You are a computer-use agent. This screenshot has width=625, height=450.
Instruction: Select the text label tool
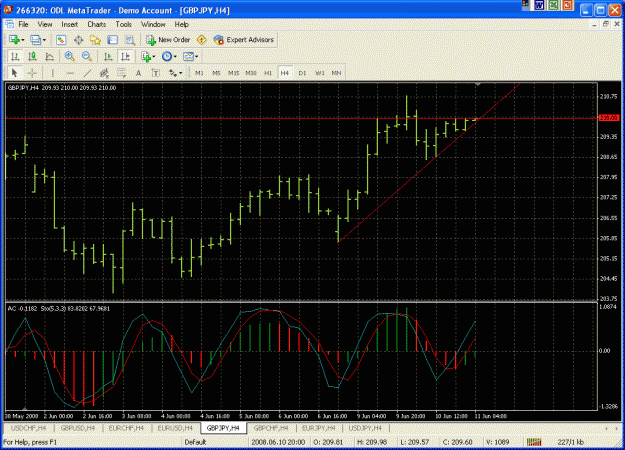(155, 73)
